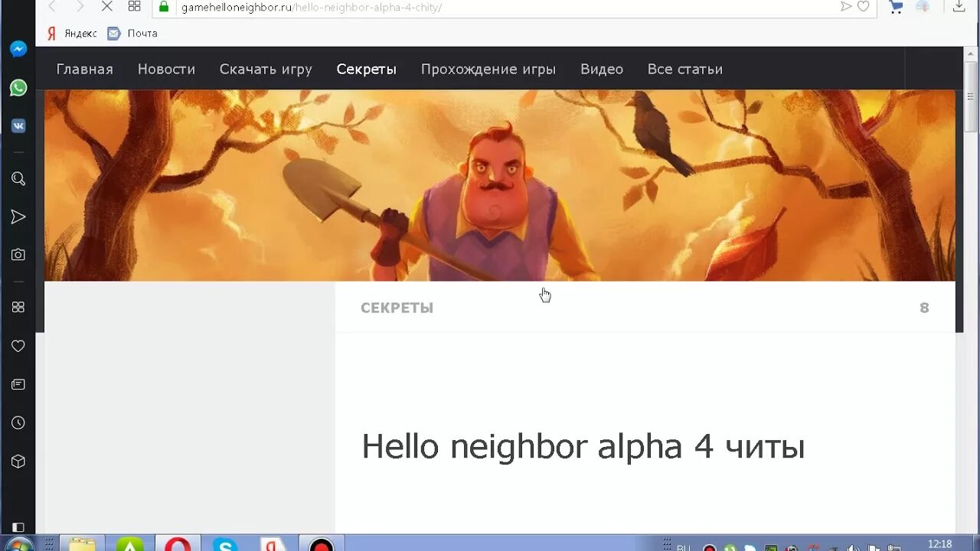This screenshot has width=980, height=551.
Task: Switch to Opera in the taskbar
Action: pyautogui.click(x=178, y=543)
